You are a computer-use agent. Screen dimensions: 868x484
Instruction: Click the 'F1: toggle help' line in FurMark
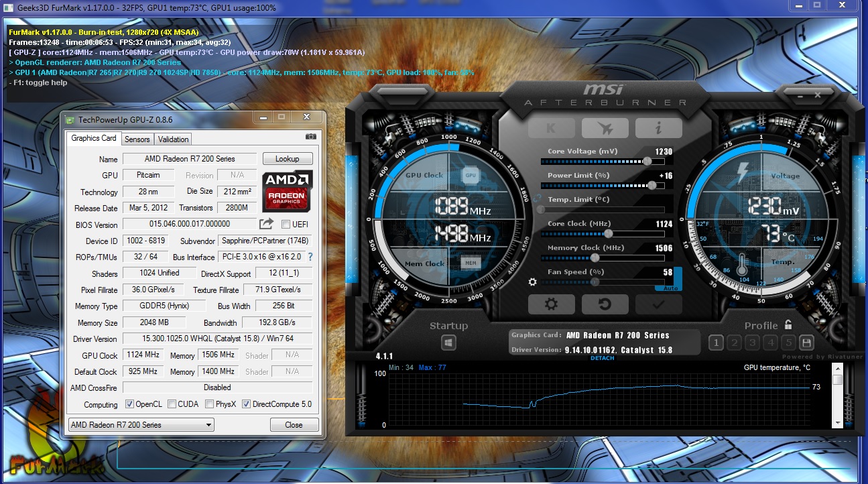click(x=40, y=83)
